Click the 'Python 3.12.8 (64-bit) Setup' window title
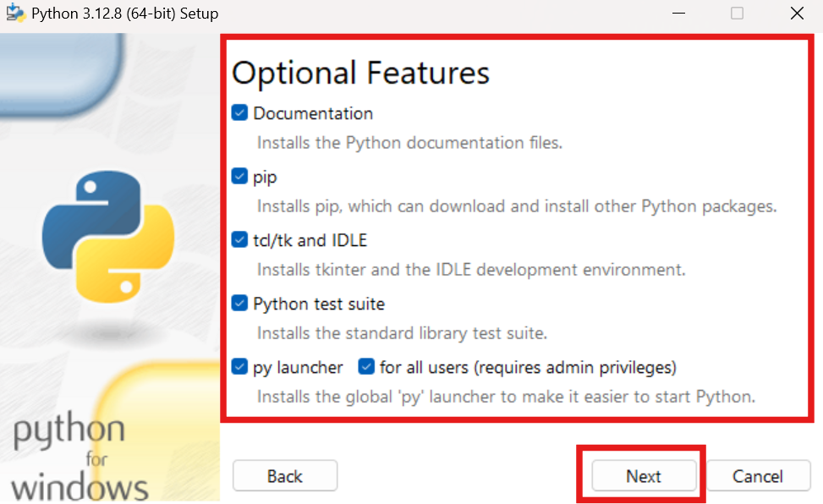Viewport: 823px width, 504px height. pos(124,14)
